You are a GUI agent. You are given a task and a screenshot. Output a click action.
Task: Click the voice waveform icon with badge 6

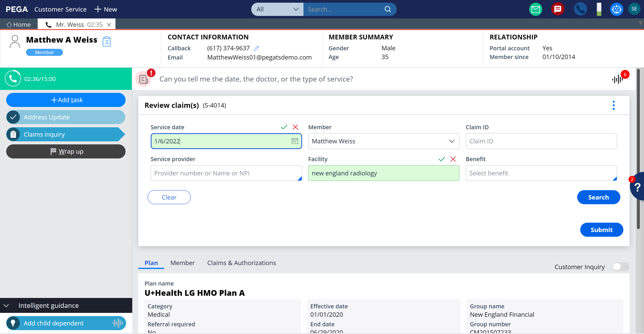(x=617, y=79)
